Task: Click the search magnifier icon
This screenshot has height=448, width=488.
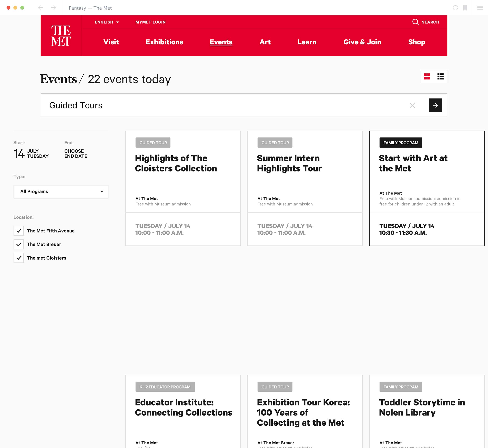Action: point(416,22)
